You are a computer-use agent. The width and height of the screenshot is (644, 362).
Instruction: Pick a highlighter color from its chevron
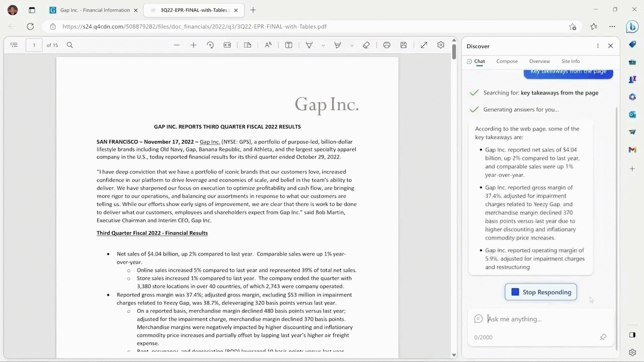click(x=352, y=46)
